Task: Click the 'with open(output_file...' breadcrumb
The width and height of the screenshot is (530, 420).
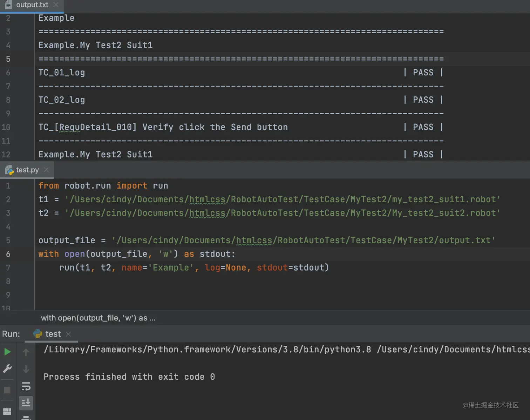Action: (98, 318)
